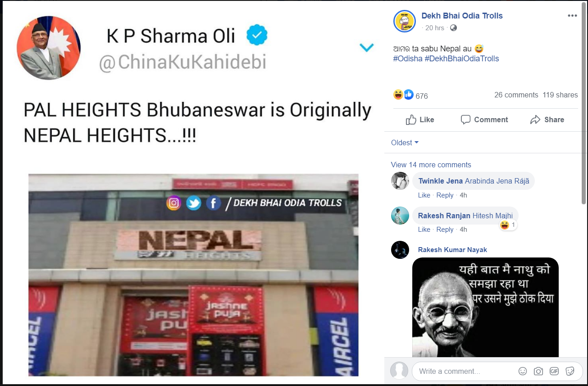Like the post
This screenshot has height=386, width=588.
coord(419,119)
